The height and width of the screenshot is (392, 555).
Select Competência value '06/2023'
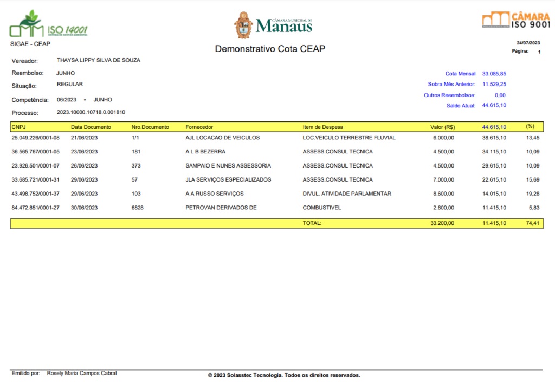[67, 100]
